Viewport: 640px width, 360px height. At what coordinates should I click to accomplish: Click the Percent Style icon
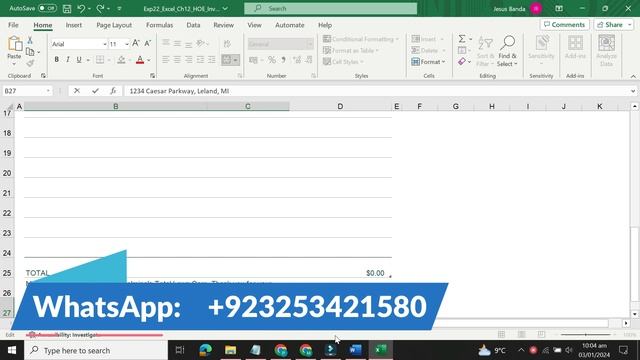pyautogui.click(x=272, y=60)
